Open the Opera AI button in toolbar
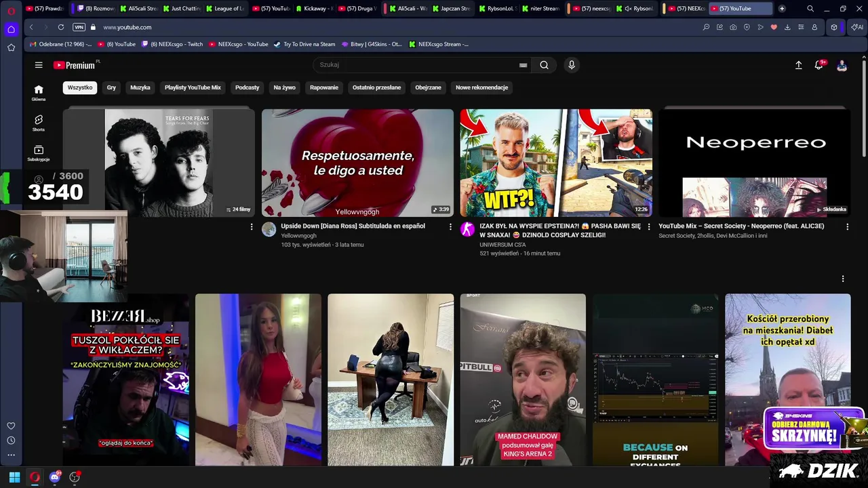Viewport: 868px width, 488px height. point(857,27)
